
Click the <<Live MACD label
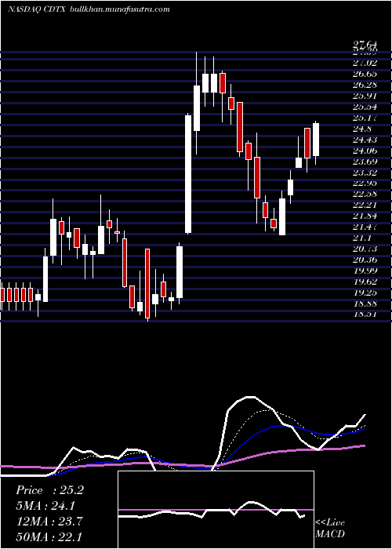330,529
